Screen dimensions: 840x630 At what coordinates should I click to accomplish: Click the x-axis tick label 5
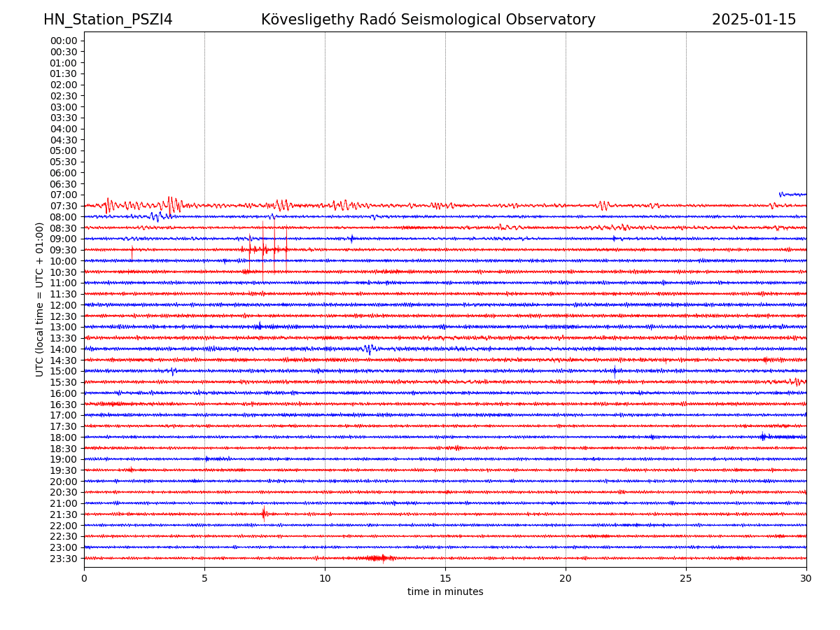pyautogui.click(x=204, y=579)
